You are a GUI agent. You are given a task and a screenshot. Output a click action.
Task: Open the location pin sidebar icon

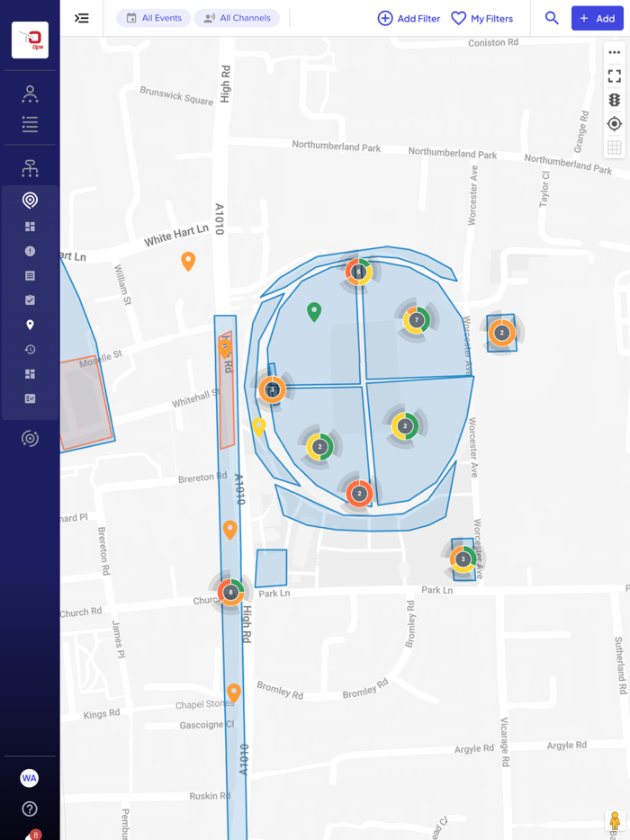pos(30,325)
